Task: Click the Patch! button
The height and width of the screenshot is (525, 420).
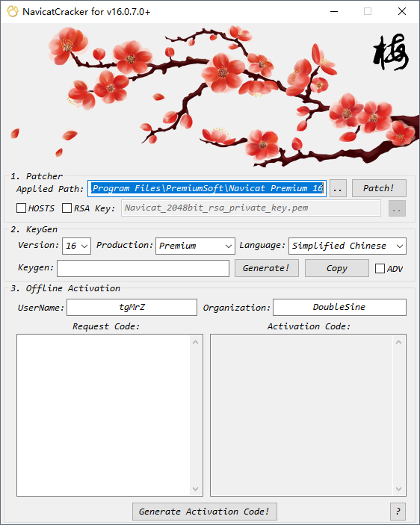Action: [379, 188]
